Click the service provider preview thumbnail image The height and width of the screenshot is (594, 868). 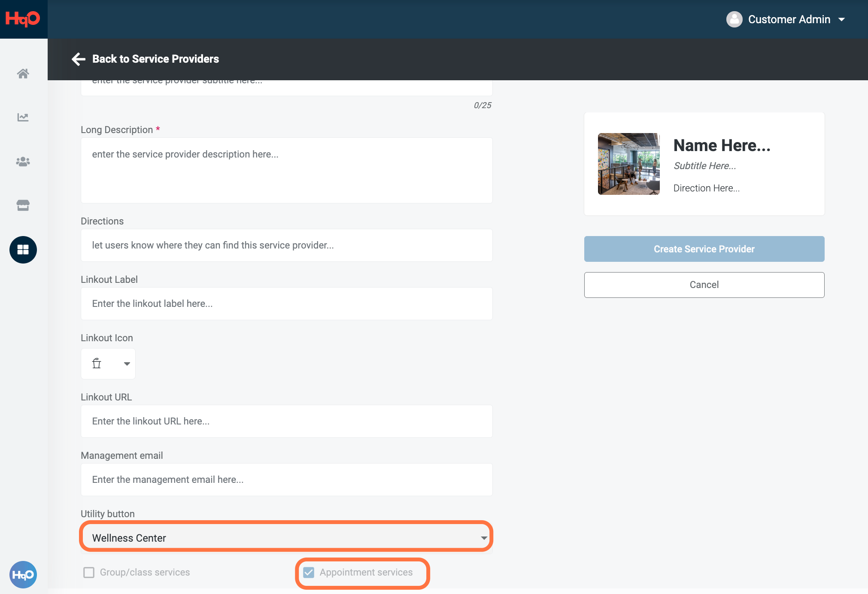[629, 164]
